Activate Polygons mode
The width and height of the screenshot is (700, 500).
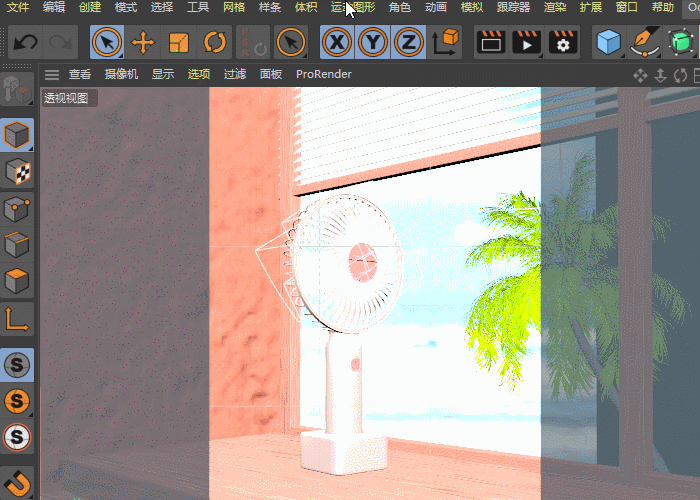(x=17, y=281)
